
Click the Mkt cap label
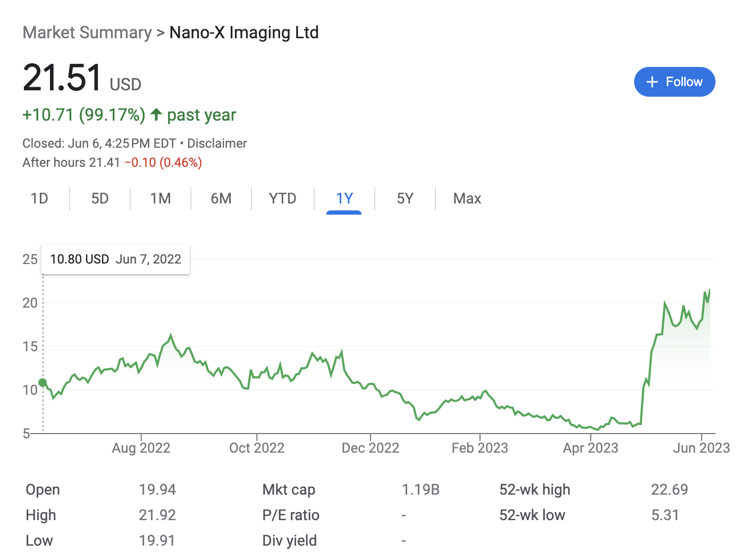pyautogui.click(x=289, y=489)
